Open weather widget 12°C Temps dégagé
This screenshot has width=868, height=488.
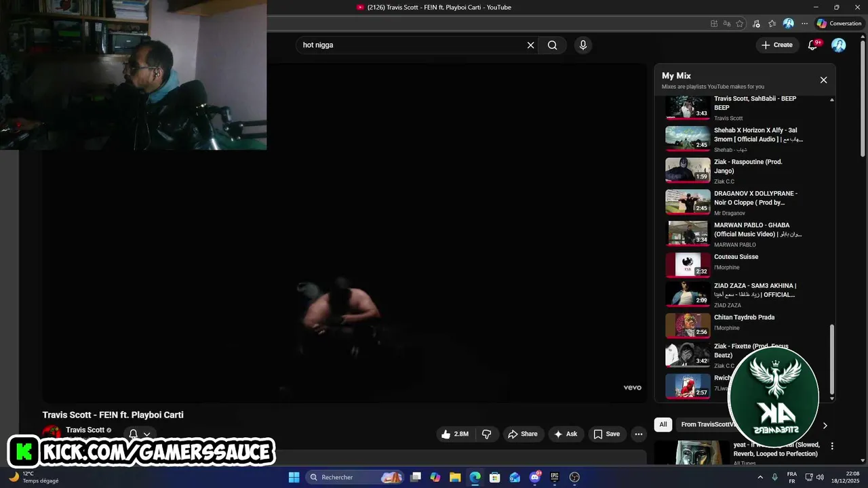[34, 477]
